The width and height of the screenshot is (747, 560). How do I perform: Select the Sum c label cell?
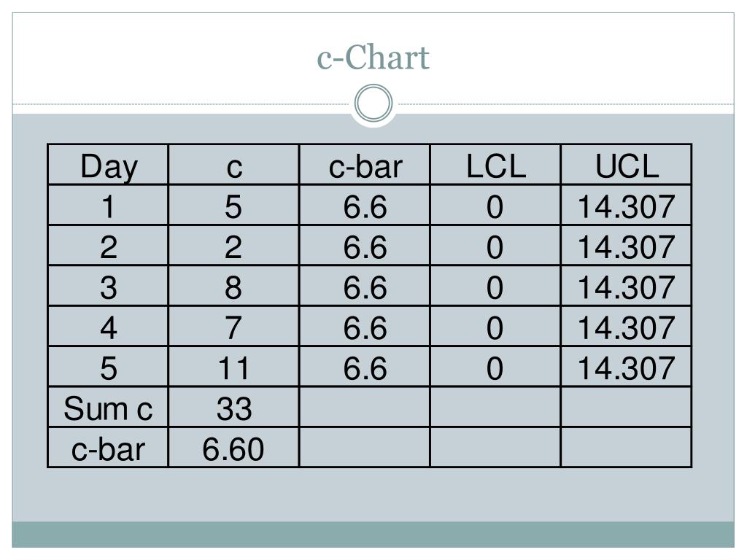(x=108, y=407)
